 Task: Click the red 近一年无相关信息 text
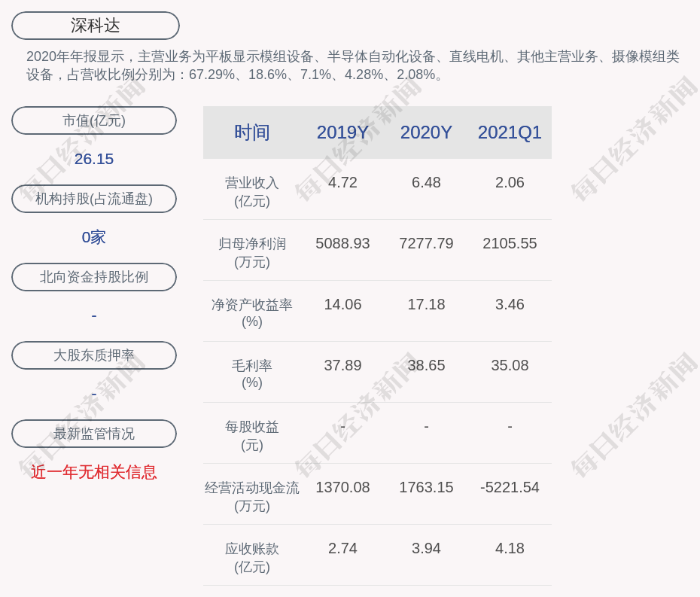[94, 472]
